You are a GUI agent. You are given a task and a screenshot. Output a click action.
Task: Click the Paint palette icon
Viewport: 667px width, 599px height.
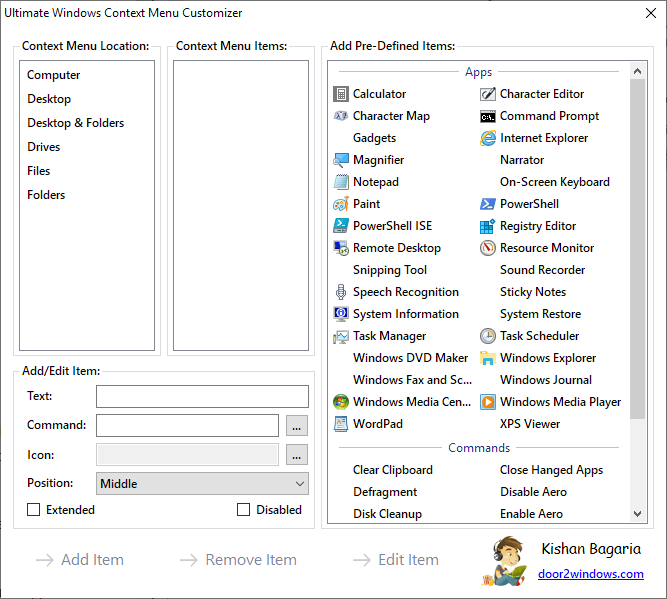[x=341, y=204]
